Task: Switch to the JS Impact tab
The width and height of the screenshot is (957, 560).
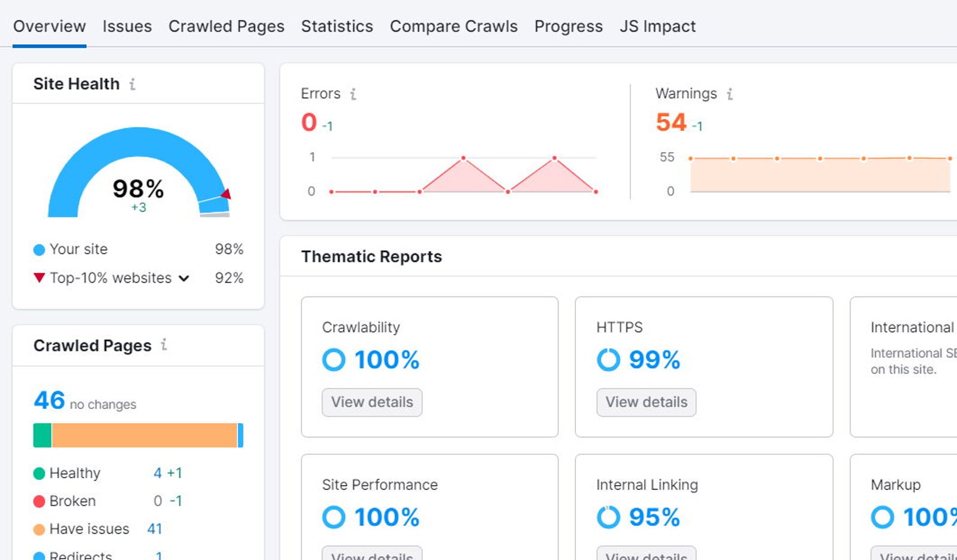Action: (657, 26)
